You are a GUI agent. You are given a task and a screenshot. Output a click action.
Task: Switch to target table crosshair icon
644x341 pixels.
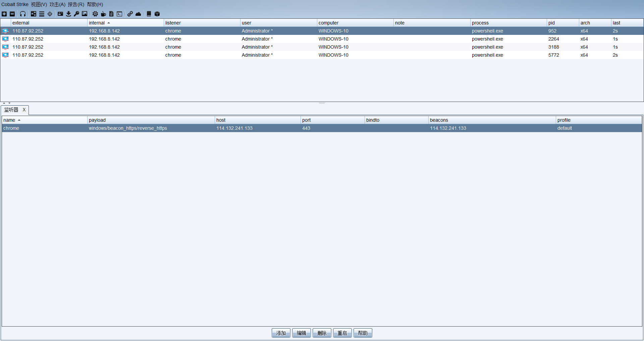click(x=50, y=14)
